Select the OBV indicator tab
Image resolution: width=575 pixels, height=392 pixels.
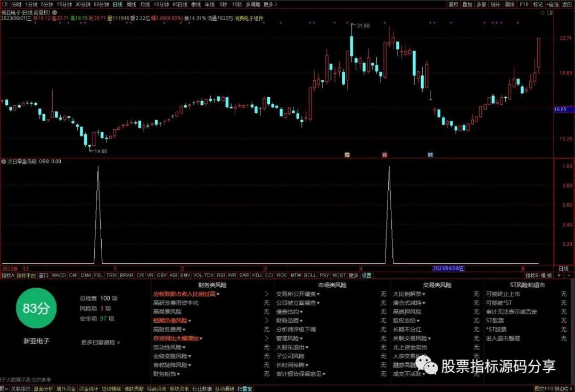click(x=162, y=275)
